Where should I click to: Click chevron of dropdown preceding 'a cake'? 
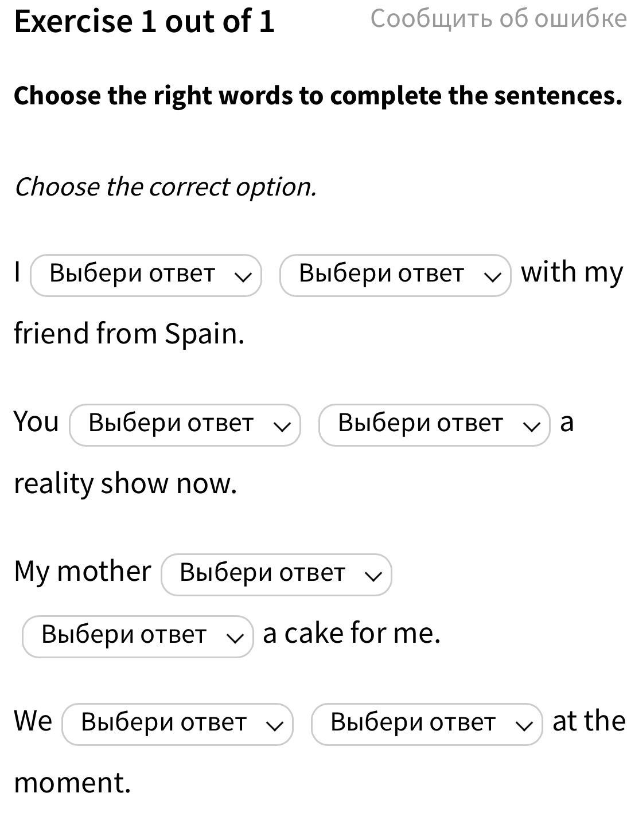tap(235, 637)
